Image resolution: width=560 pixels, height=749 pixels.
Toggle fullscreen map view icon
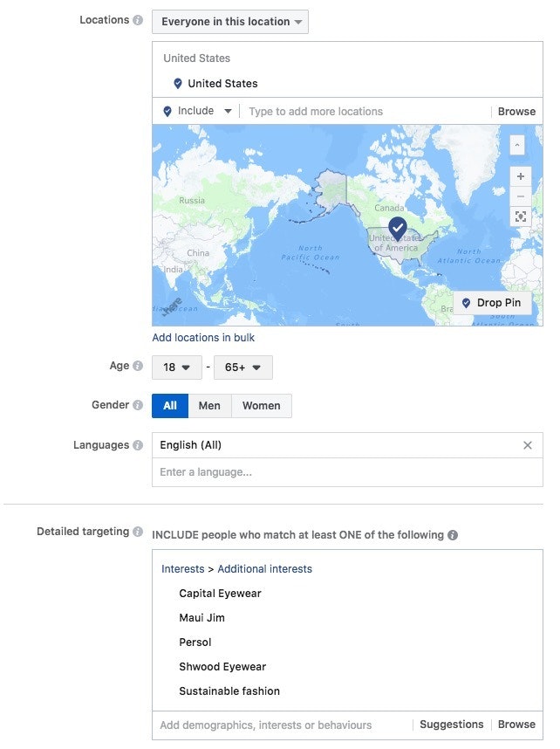click(521, 216)
